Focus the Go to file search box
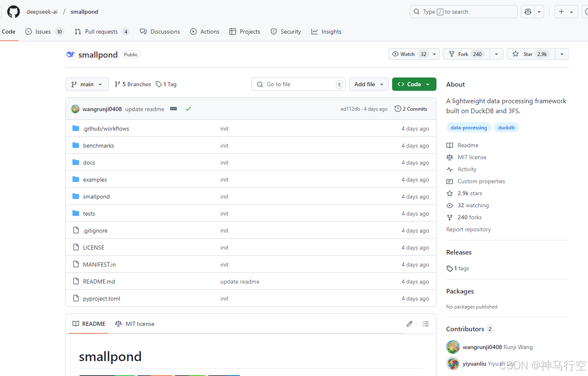588x376 pixels. 299,84
